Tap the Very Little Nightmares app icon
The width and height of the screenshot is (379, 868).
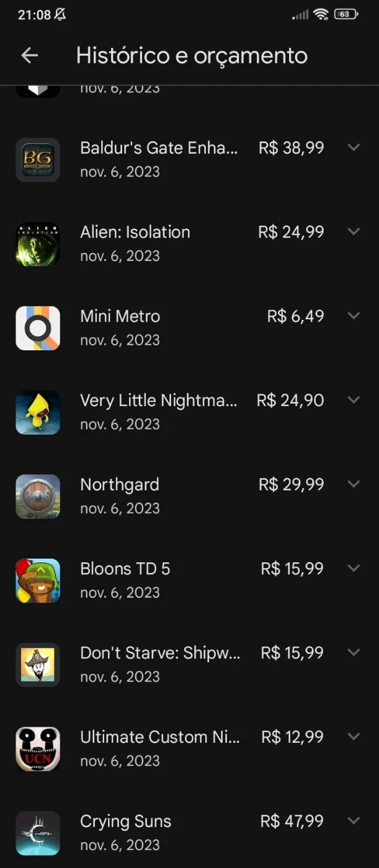point(38,412)
